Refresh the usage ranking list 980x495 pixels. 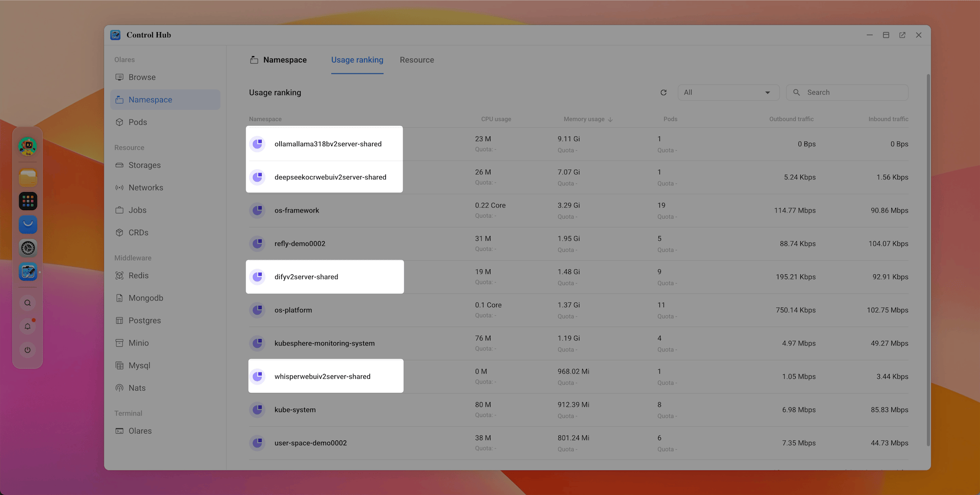tap(664, 92)
